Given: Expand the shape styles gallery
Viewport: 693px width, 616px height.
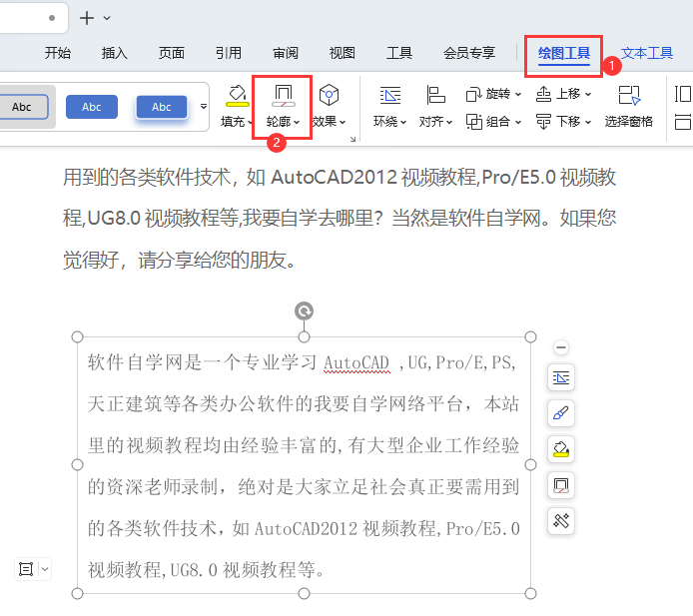Looking at the screenshot, I should 204,107.
